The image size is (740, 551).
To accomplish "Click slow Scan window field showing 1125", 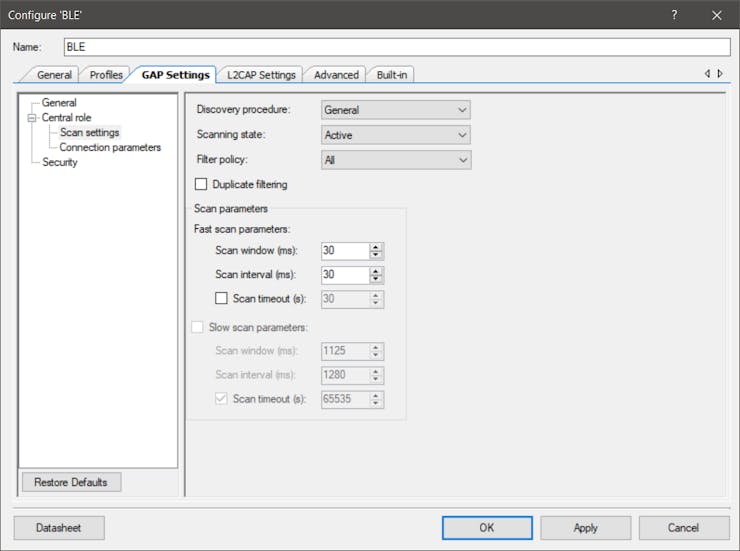I will pos(345,351).
